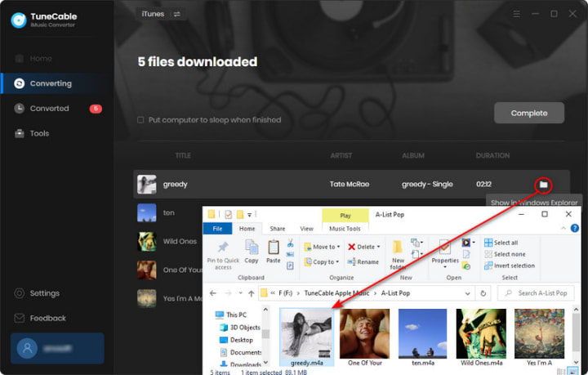Click TuneCable Apple Music in address path
The width and height of the screenshot is (588, 375).
(336, 292)
